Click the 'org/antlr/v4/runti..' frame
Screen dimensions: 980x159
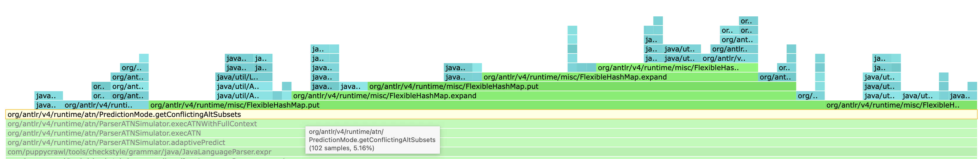106,105
